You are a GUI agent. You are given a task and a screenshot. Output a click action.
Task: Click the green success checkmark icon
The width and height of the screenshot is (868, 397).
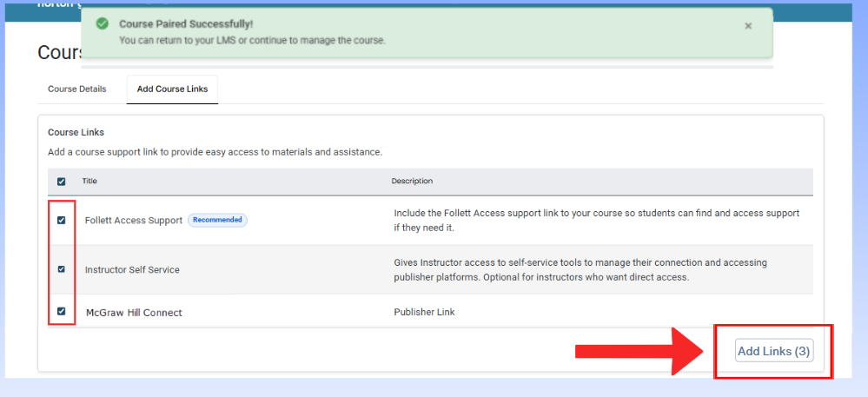click(x=102, y=23)
